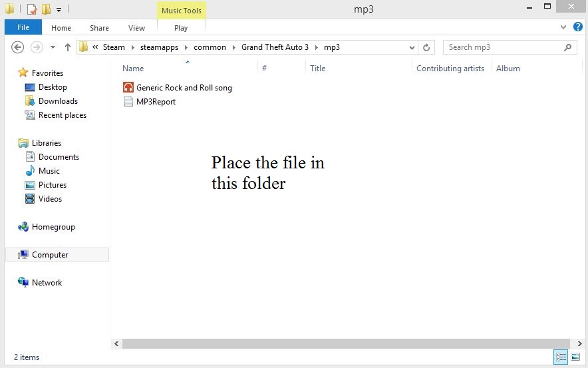This screenshot has width=588, height=368.
Task: Sort by the # column header
Action: (264, 69)
